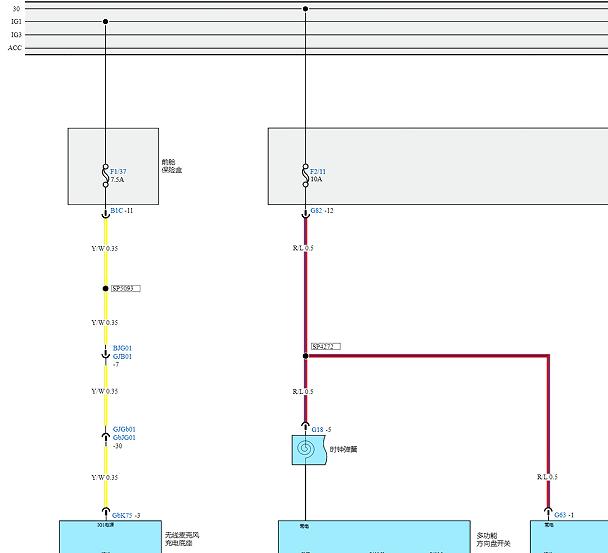Click the 时钟弹簧 clock spring label
608x553 pixels.
344,449
